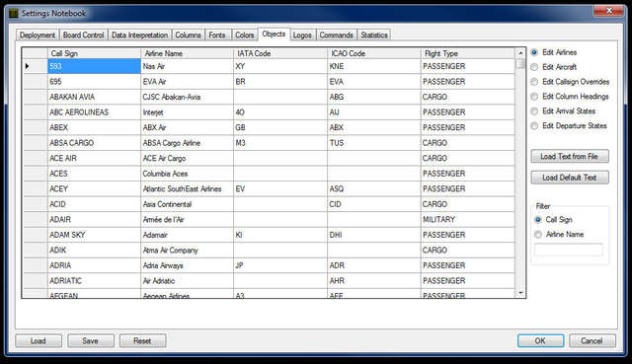This screenshot has height=364, width=632.
Task: Choose Edit Callsign Overrides option
Action: (x=534, y=82)
